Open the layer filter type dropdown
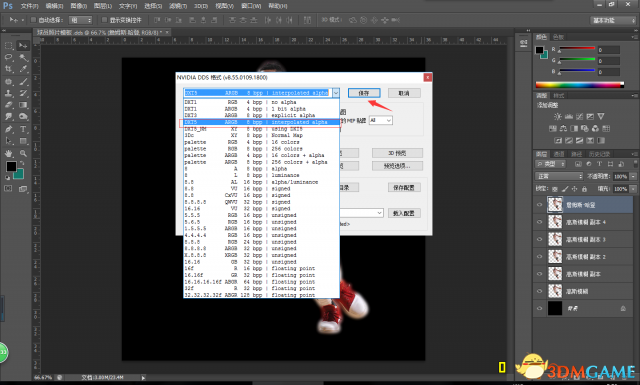Image resolution: width=640 pixels, height=385 pixels. (551, 164)
